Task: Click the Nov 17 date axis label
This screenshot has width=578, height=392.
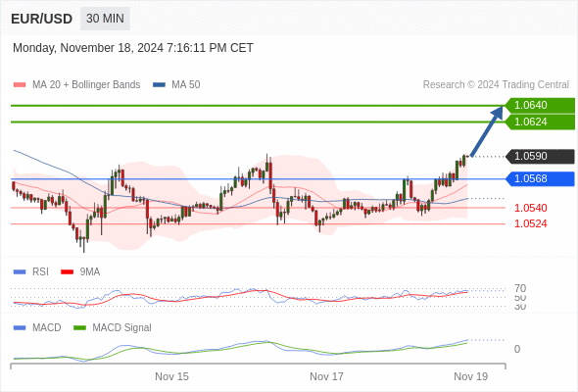Action: pyautogui.click(x=326, y=376)
